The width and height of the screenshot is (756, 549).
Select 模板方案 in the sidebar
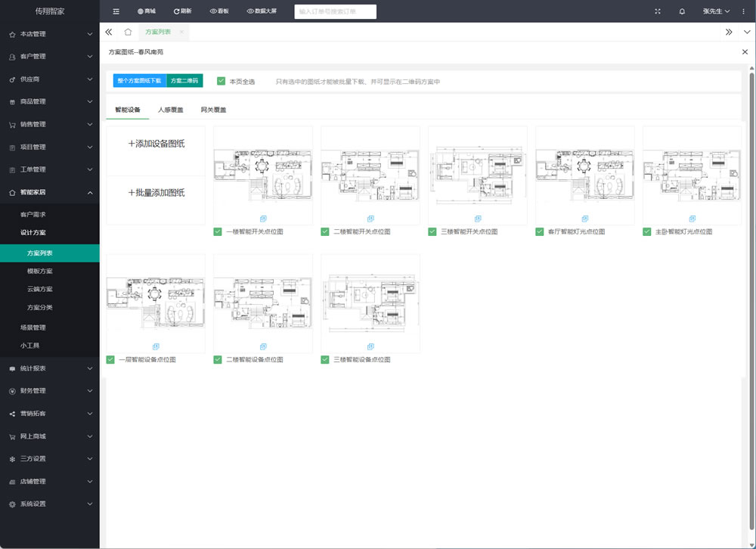[50, 271]
